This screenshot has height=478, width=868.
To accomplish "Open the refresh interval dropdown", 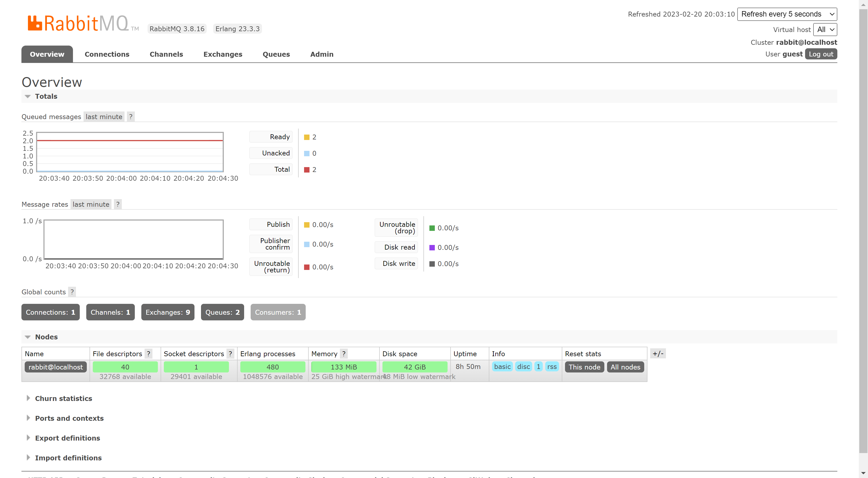I will pyautogui.click(x=787, y=14).
